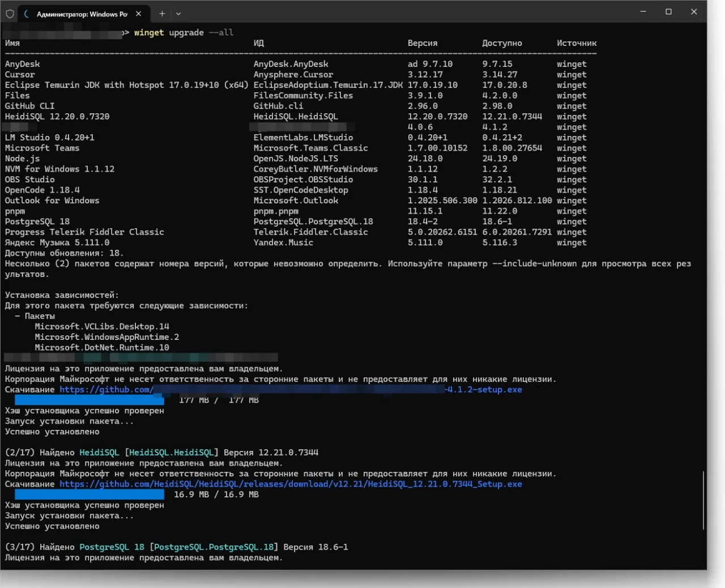Click the "Yandex.Music" ID cell
The width and height of the screenshot is (725, 588).
(284, 242)
